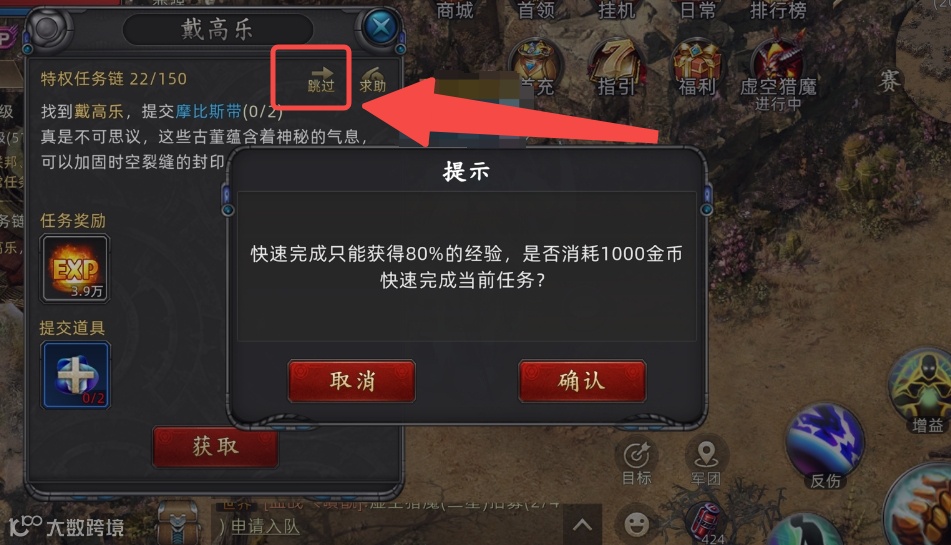Tap the 军团 legion location icon

(706, 463)
